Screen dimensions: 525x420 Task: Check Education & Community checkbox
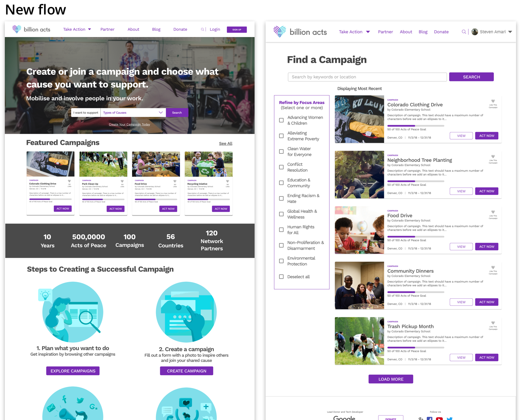pos(281,183)
